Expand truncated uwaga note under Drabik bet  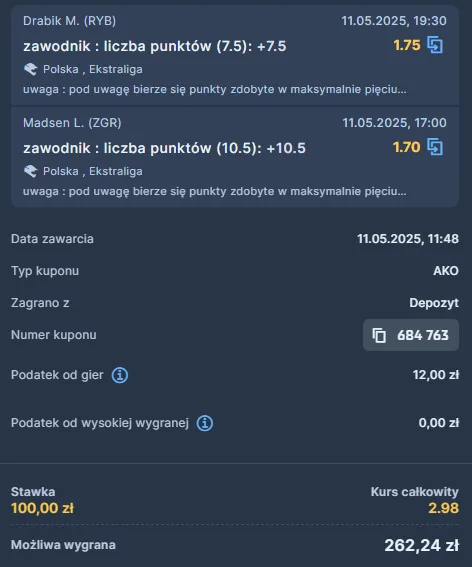pyautogui.click(x=214, y=89)
